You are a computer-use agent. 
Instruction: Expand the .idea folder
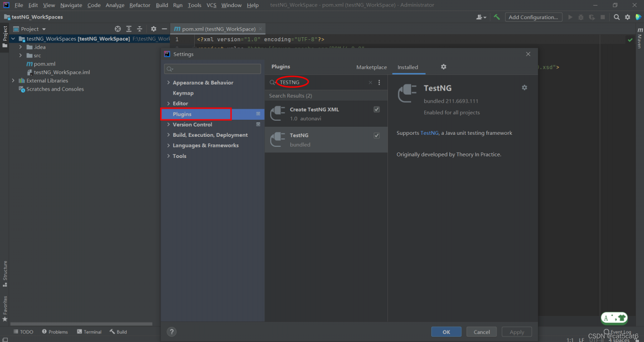(21, 47)
